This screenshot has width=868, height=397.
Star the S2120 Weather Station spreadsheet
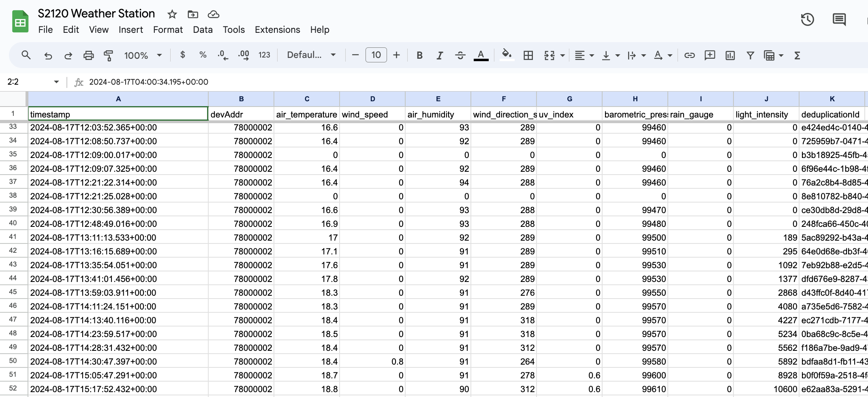pos(172,14)
